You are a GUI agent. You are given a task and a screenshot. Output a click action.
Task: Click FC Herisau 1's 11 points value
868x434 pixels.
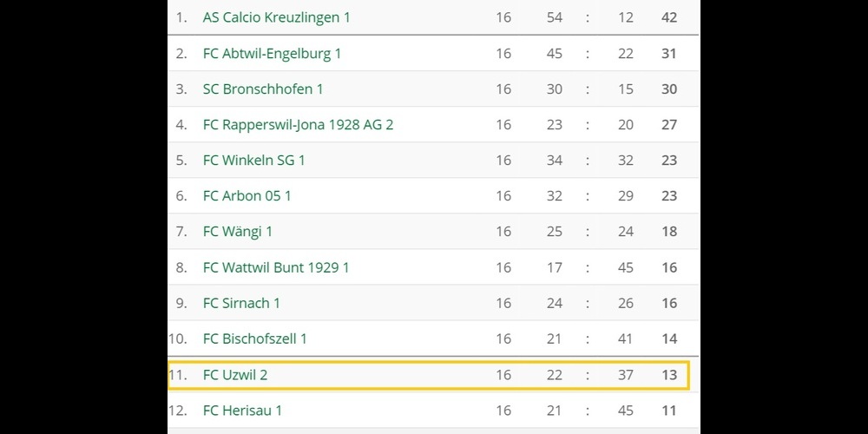tap(668, 411)
